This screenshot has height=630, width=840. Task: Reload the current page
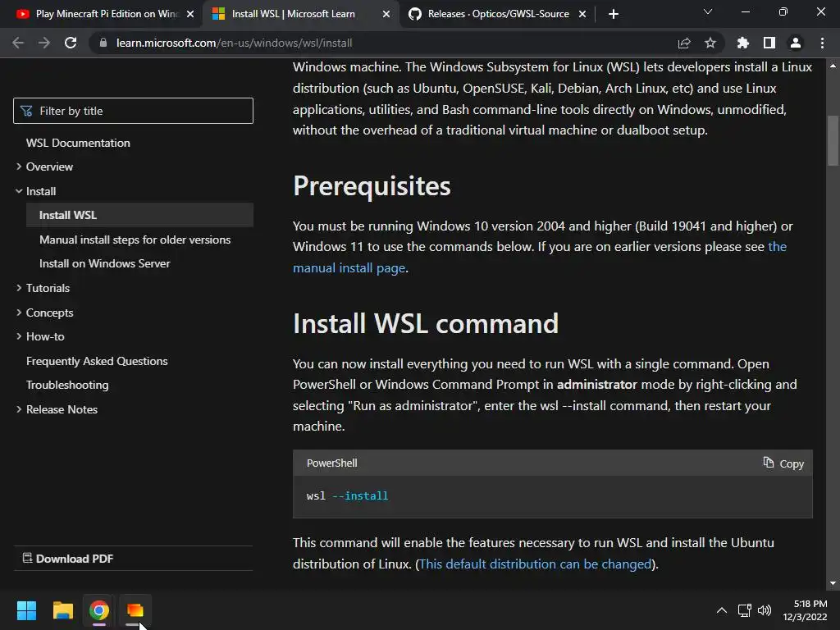click(x=71, y=43)
